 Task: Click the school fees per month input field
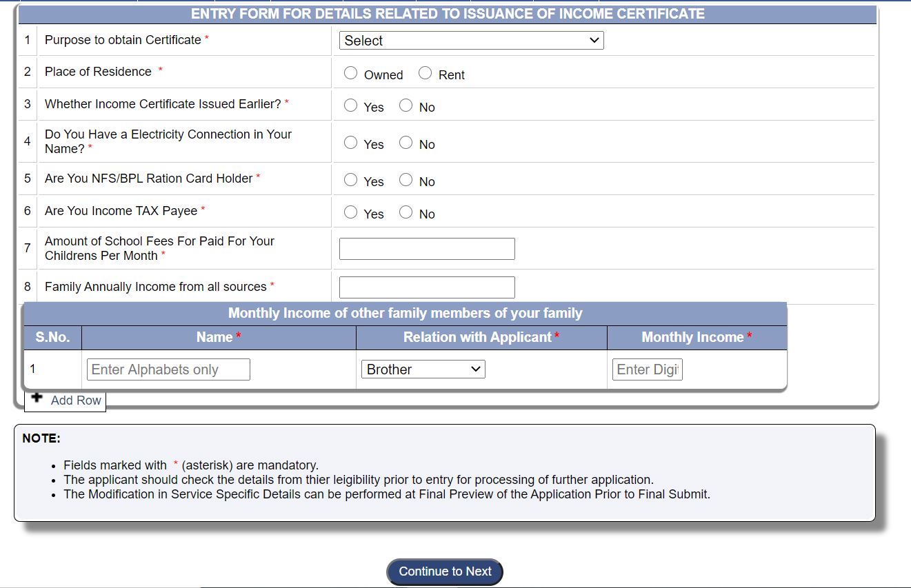tap(426, 248)
